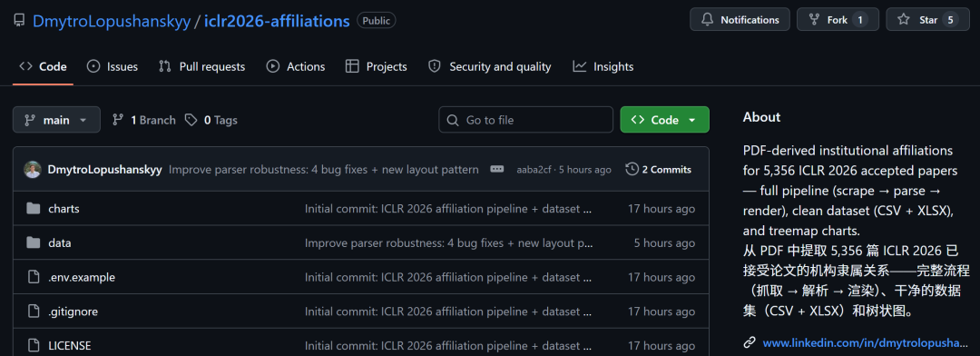The image size is (980, 356).
Task: Open the latest commit message about parser robustness
Action: pyautogui.click(x=324, y=170)
